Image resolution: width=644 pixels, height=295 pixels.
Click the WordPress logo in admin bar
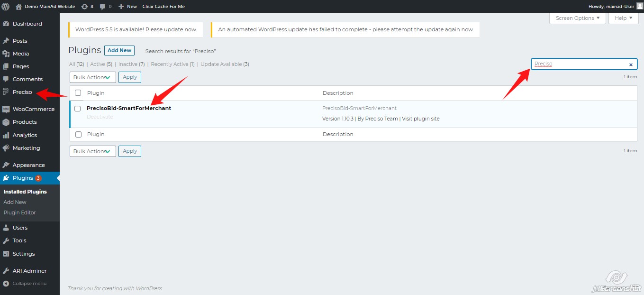pos(6,6)
